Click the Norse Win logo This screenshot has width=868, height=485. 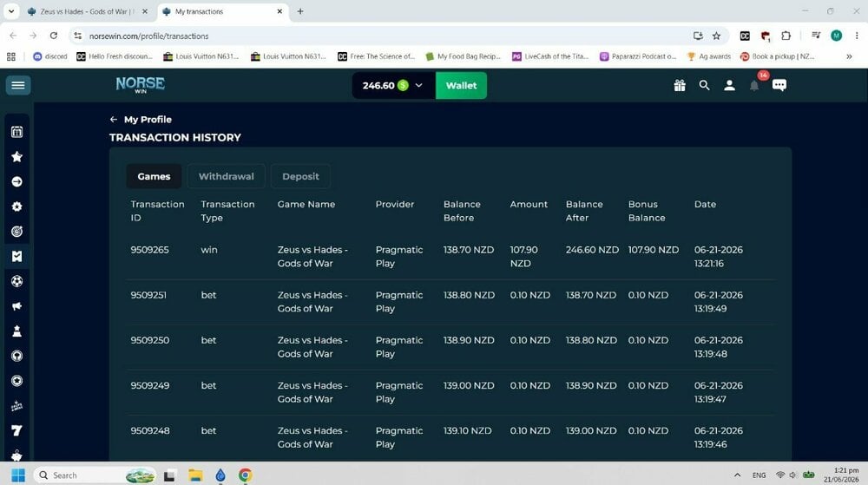(x=140, y=85)
